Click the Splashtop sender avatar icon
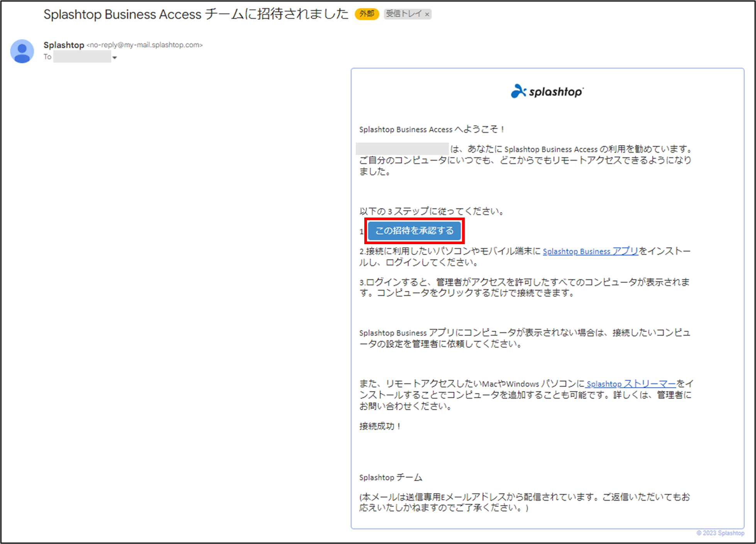Image resolution: width=756 pixels, height=544 pixels. pos(22,51)
